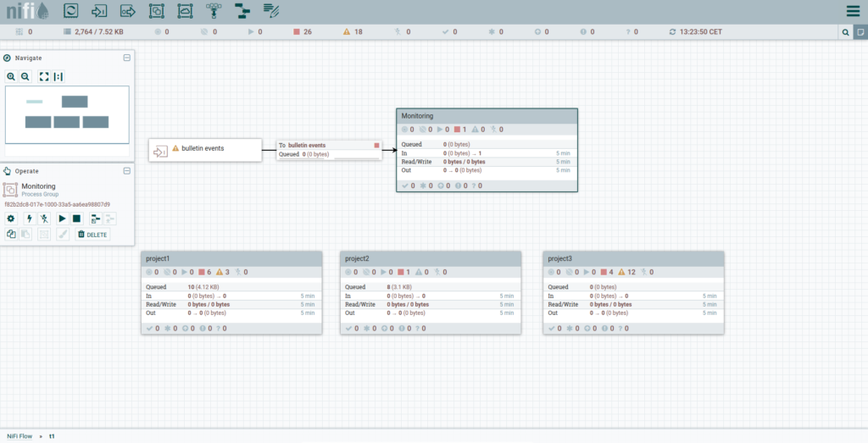This screenshot has height=443, width=868.
Task: Click project1 queued value 10 (4.12 KB)
Action: tap(203, 288)
